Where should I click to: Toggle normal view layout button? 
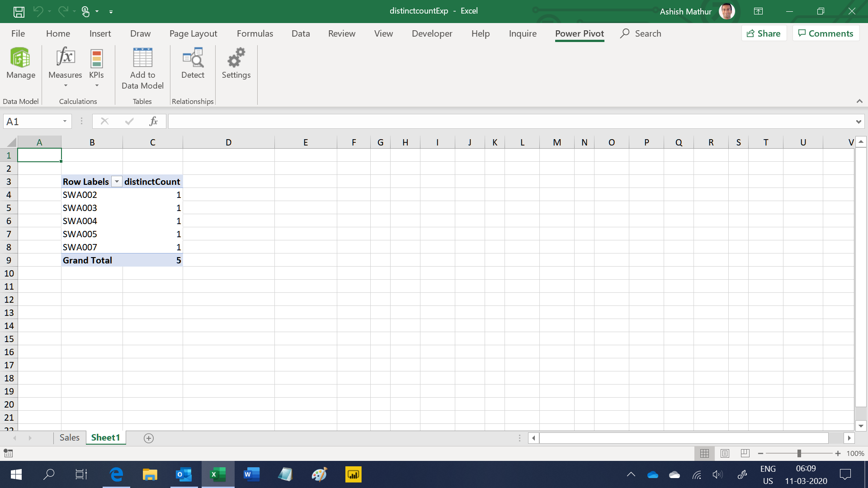(x=705, y=454)
